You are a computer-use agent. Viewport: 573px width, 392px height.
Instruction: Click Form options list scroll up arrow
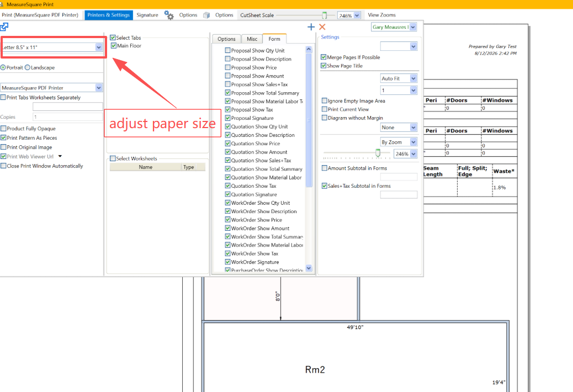(x=309, y=49)
